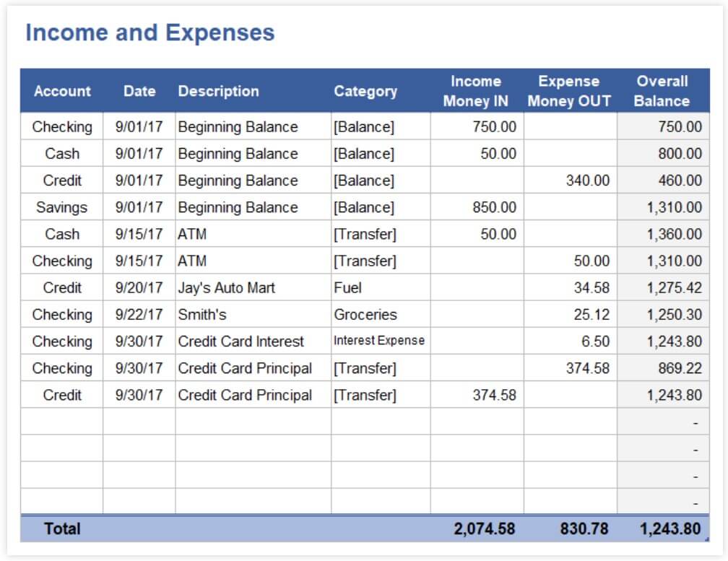Select the Smith's description cell
This screenshot has width=728, height=561.
coord(202,315)
